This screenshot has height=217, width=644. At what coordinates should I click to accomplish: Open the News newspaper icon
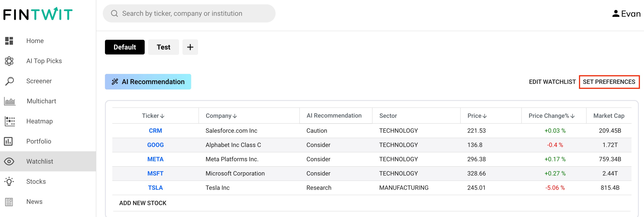tap(9, 202)
